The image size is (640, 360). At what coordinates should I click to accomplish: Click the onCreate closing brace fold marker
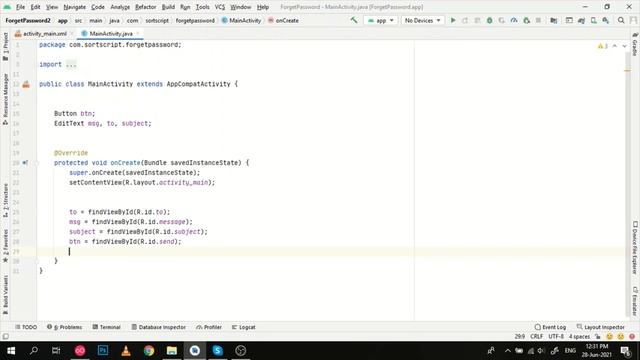[36, 261]
